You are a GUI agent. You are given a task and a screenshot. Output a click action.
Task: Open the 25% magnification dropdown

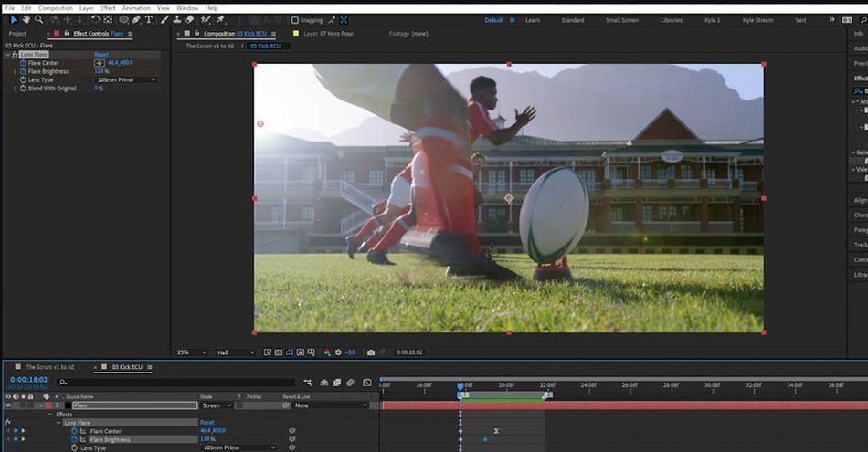coord(192,352)
